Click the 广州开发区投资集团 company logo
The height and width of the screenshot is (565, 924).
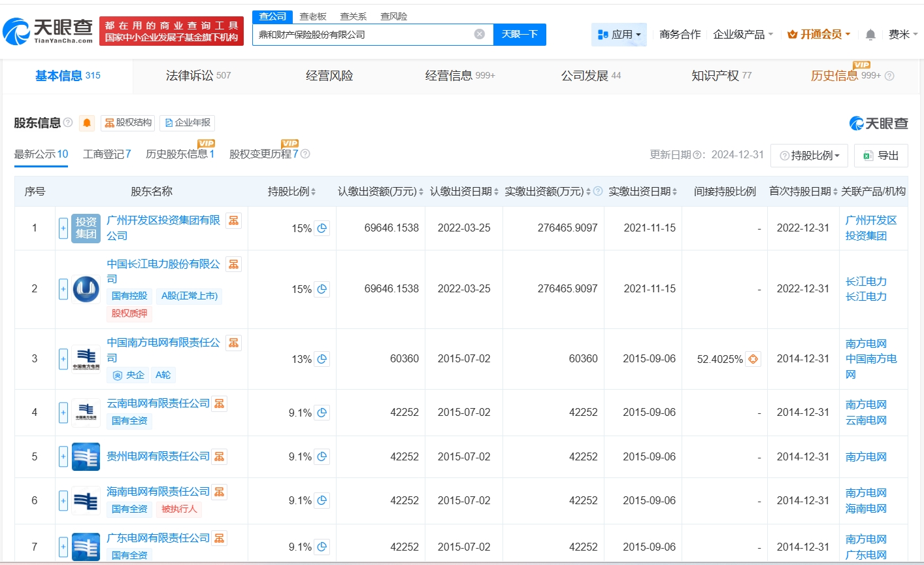[86, 228]
